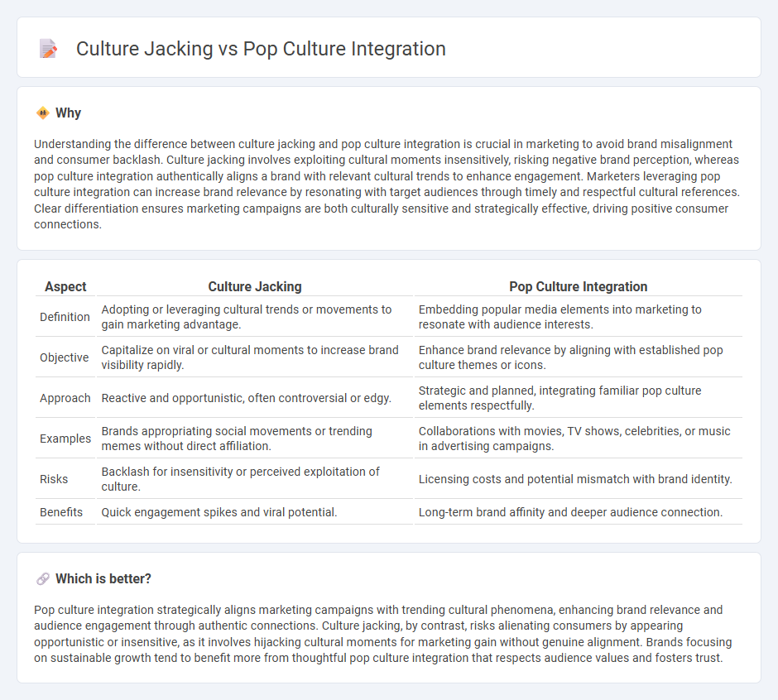778x700 pixels.
Task: Select the page title Culture Jacking vs Pop Culture Integration
Action: [x=261, y=49]
